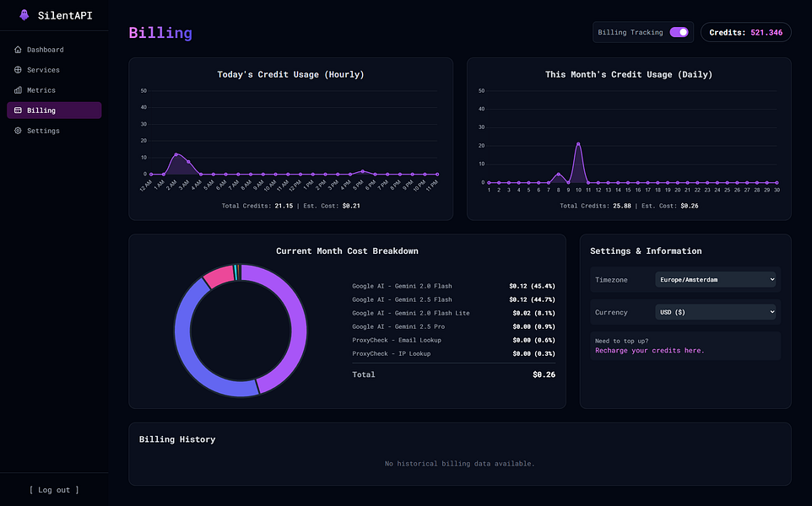Click the Dashboard home icon
This screenshot has width=812, height=506.
18,50
